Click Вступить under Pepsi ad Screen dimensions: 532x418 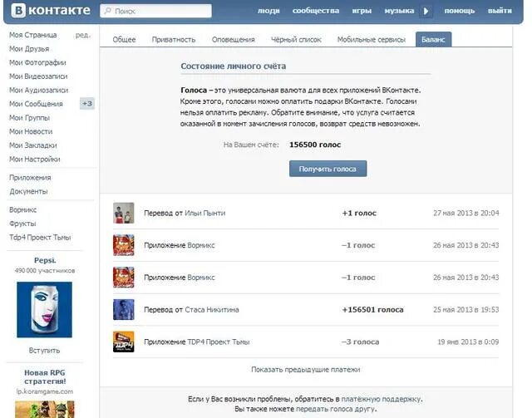(x=44, y=351)
